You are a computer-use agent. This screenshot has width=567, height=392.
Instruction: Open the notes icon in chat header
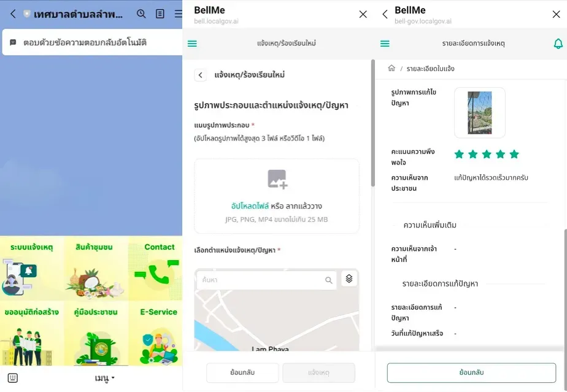click(x=160, y=13)
